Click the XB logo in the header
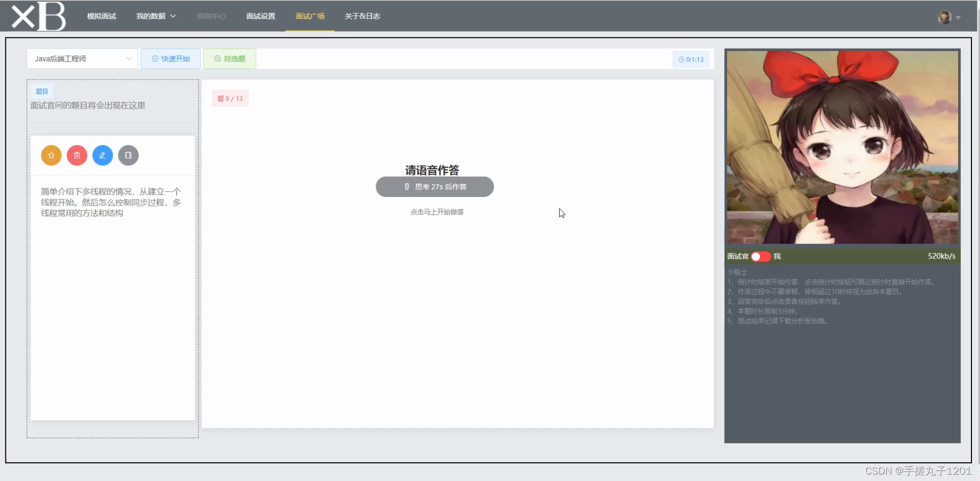 [38, 16]
